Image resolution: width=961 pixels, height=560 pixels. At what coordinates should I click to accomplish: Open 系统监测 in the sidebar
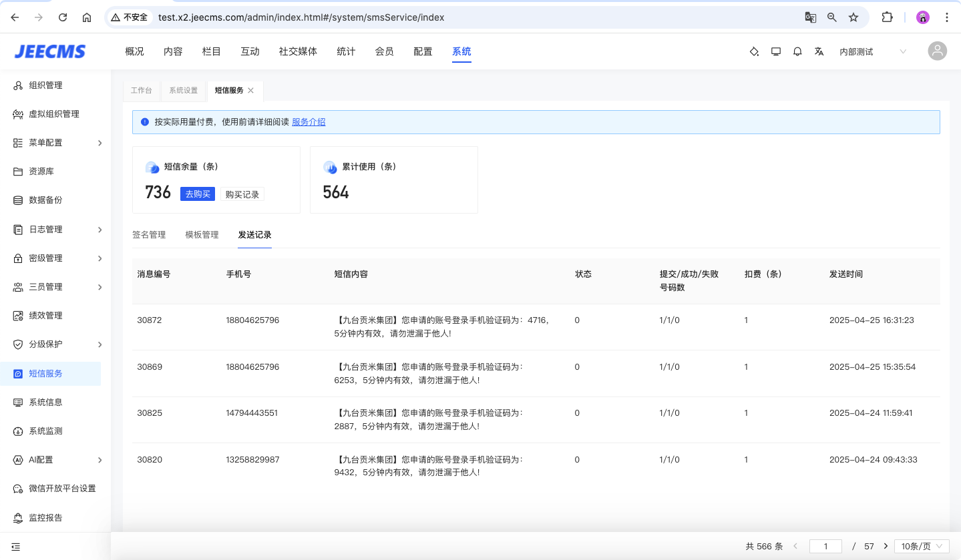[x=45, y=431]
